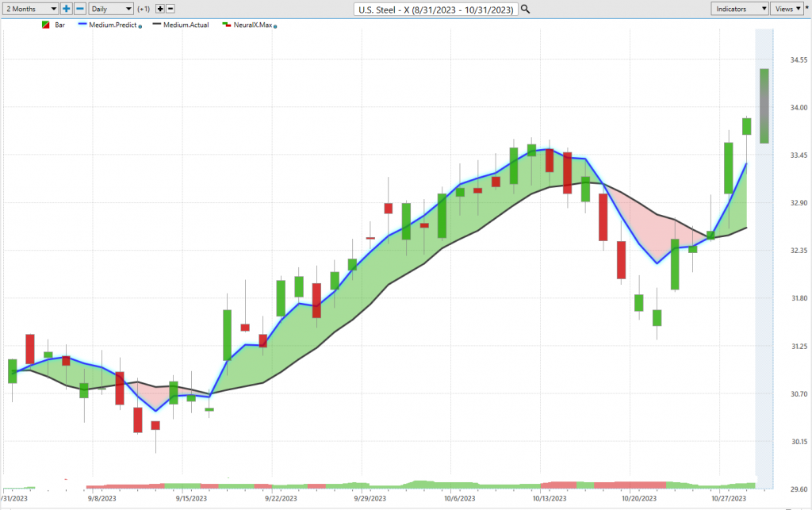Click the 31.80 price axis label

[799, 298]
